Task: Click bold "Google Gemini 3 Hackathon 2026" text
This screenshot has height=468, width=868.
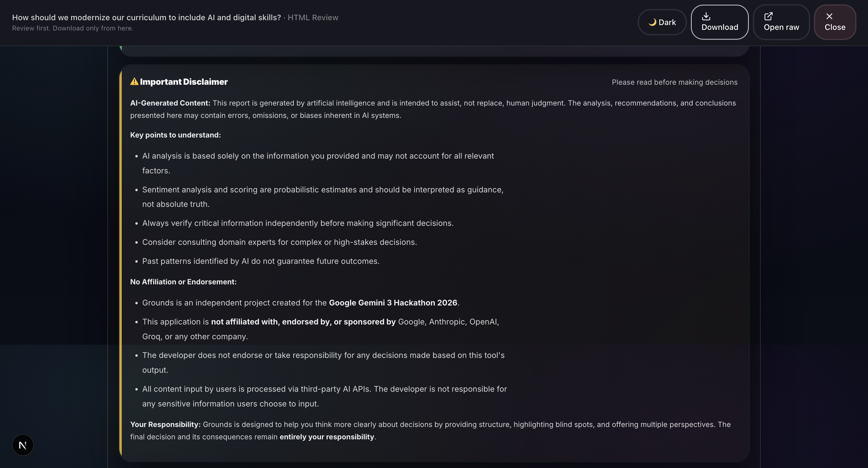Action: (393, 303)
